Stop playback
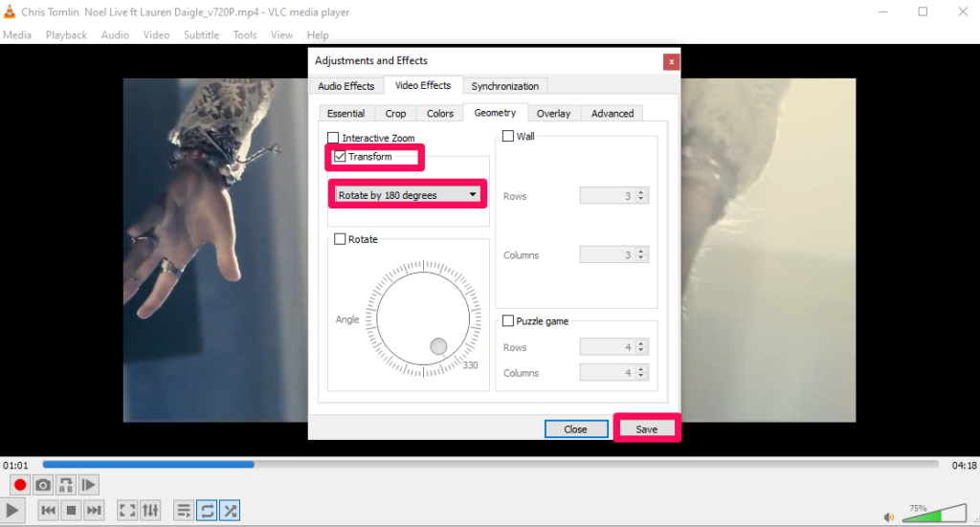Image resolution: width=980 pixels, height=527 pixels. 71,510
